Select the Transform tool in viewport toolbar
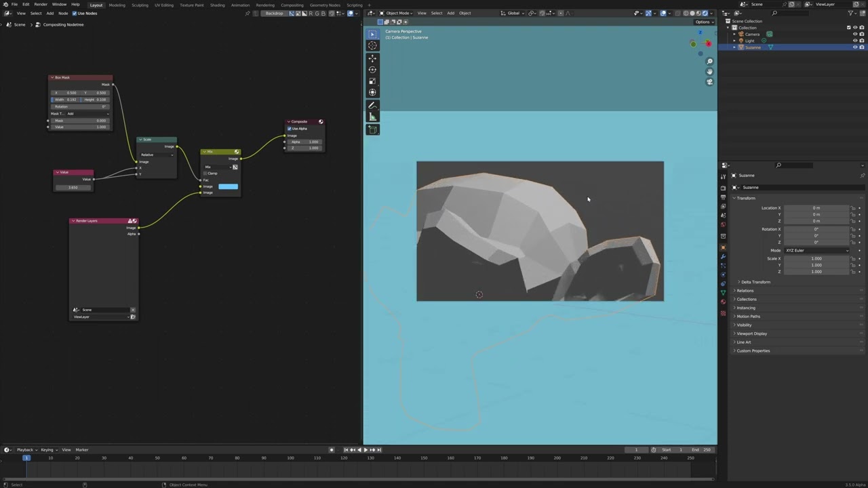 [372, 92]
